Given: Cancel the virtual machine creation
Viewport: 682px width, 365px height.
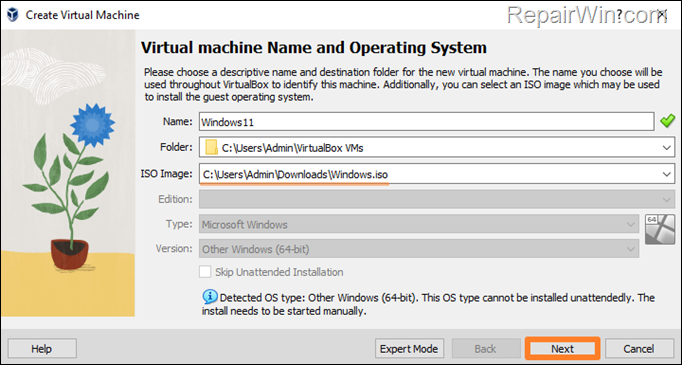Looking at the screenshot, I should 639,348.
